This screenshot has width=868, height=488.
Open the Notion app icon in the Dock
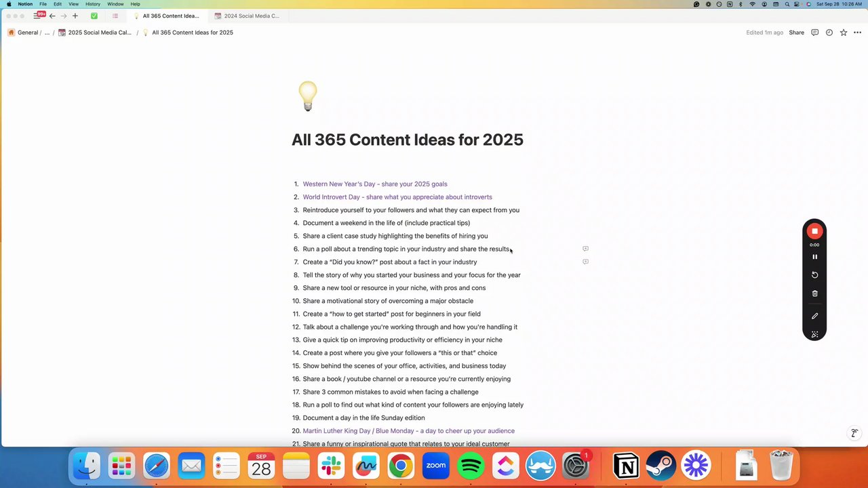pyautogui.click(x=626, y=466)
